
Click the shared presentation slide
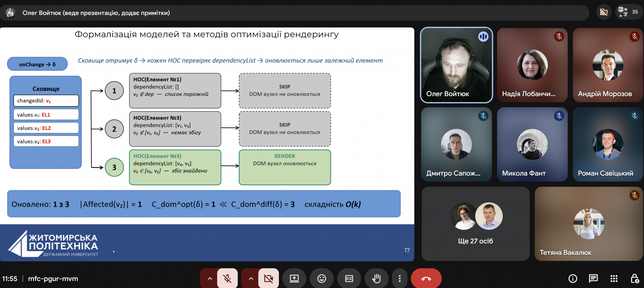click(x=207, y=134)
